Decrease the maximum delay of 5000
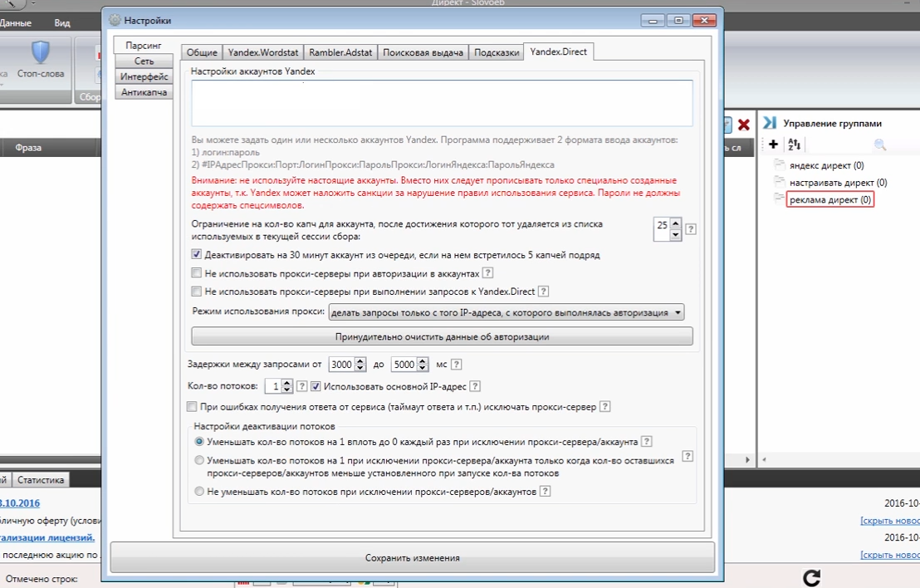The width and height of the screenshot is (920, 588). point(423,368)
